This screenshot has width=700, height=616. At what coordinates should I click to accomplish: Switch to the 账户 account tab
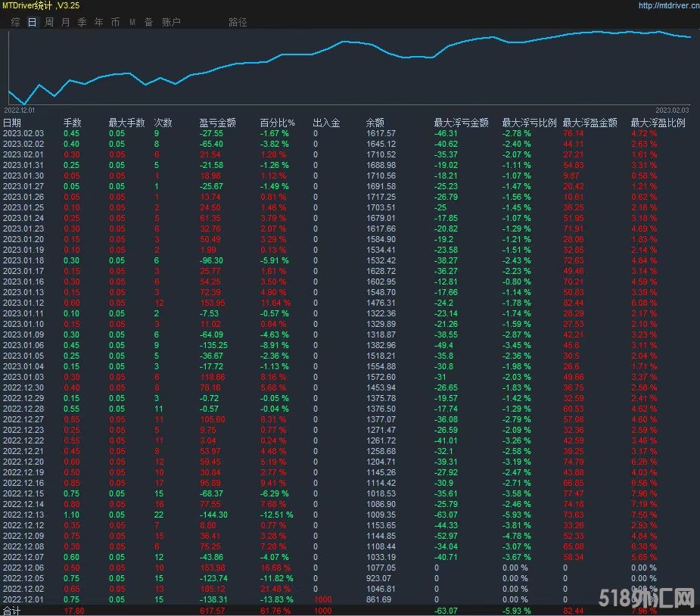171,22
